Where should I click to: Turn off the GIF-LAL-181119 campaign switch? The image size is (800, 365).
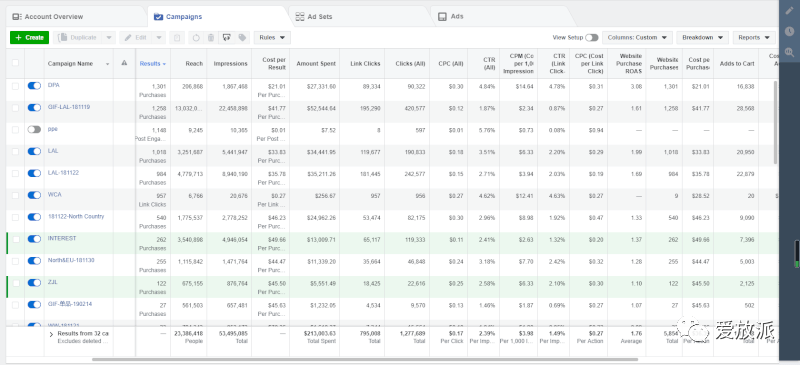34,108
